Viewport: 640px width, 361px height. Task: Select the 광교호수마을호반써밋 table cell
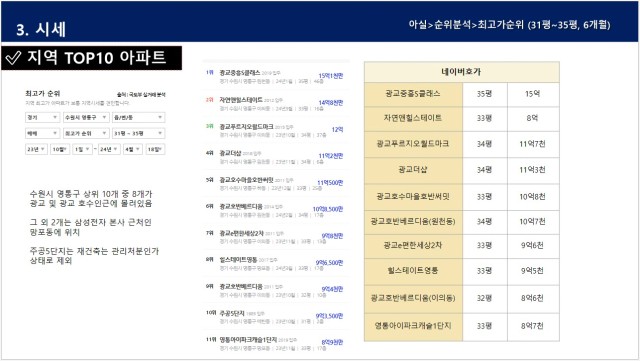click(413, 197)
